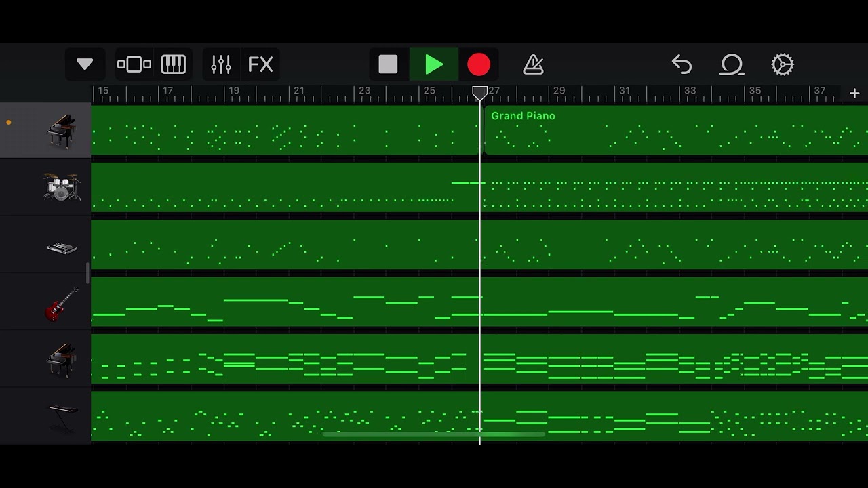The width and height of the screenshot is (868, 488).
Task: Jump to bar 15 on the ruler
Action: [103, 90]
